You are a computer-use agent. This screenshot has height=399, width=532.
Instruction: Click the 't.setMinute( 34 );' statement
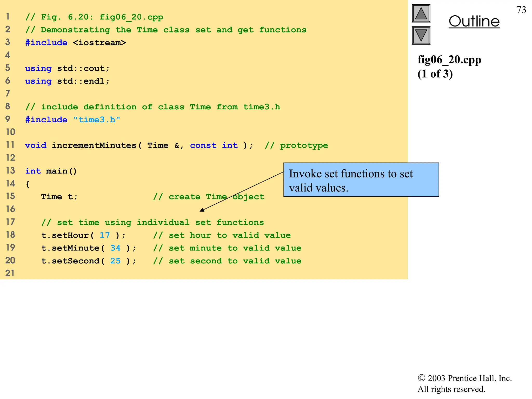point(89,248)
